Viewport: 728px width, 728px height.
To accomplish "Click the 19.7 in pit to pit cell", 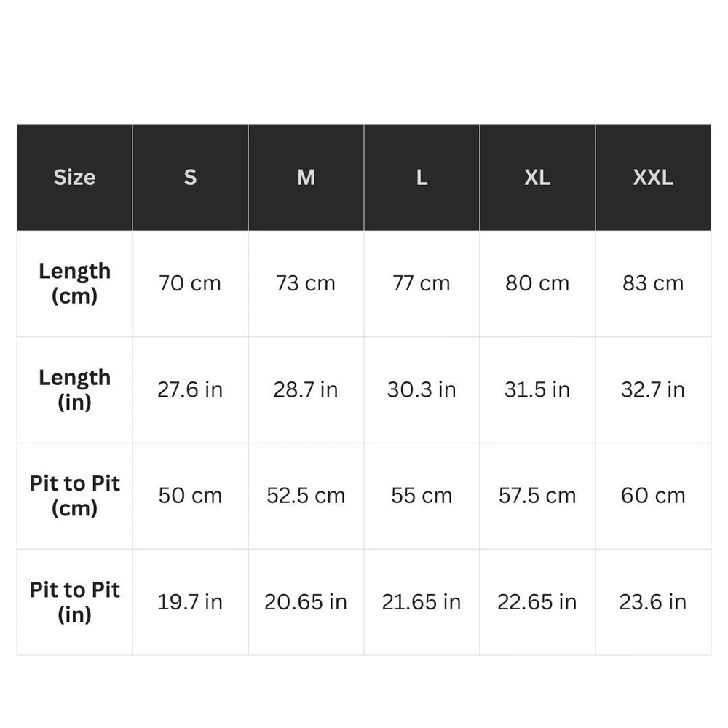I will tap(190, 602).
